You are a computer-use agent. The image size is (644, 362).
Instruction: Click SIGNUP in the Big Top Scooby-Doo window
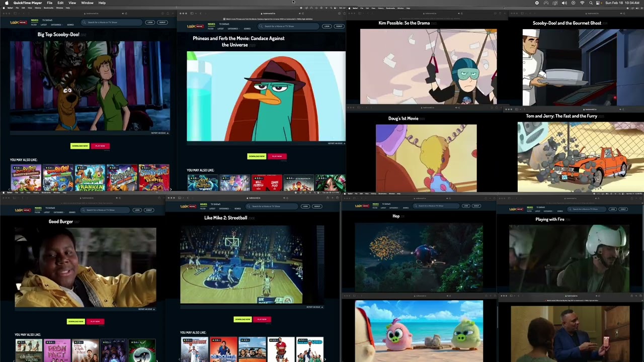[x=162, y=23]
